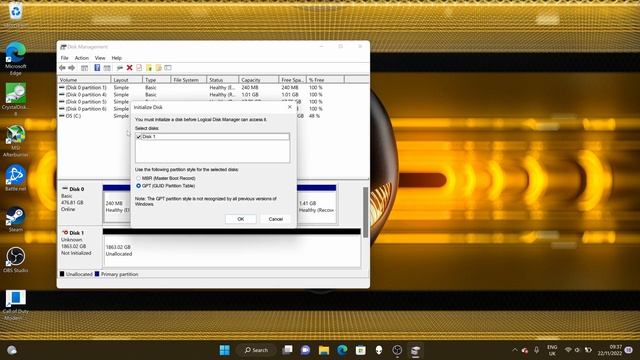This screenshot has height=360, width=640.
Task: Open the Teams Chat taskbar icon
Action: pyautogui.click(x=305, y=350)
